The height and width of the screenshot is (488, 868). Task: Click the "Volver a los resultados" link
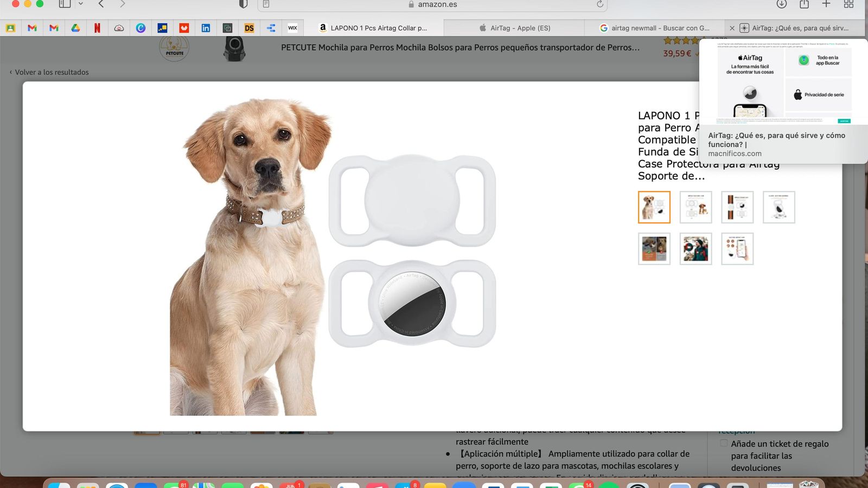pyautogui.click(x=52, y=72)
